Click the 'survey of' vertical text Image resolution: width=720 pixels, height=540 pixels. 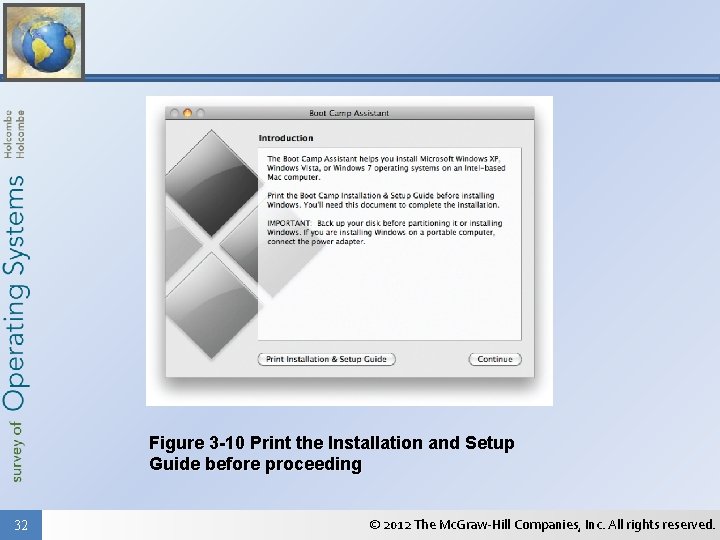tap(16, 452)
